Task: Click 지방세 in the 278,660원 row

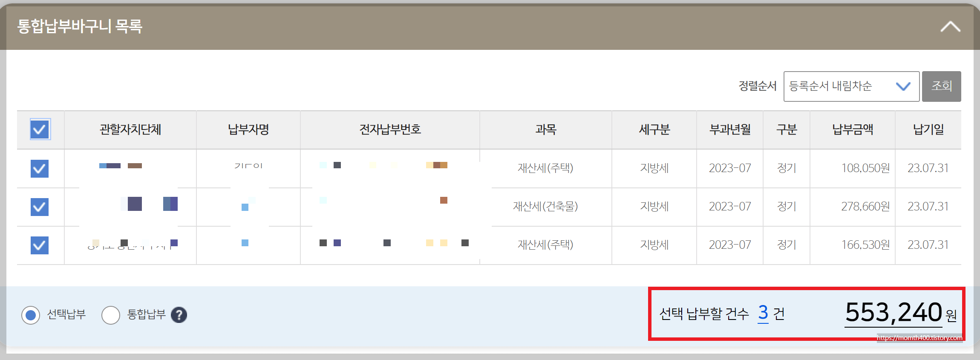Action: (654, 207)
